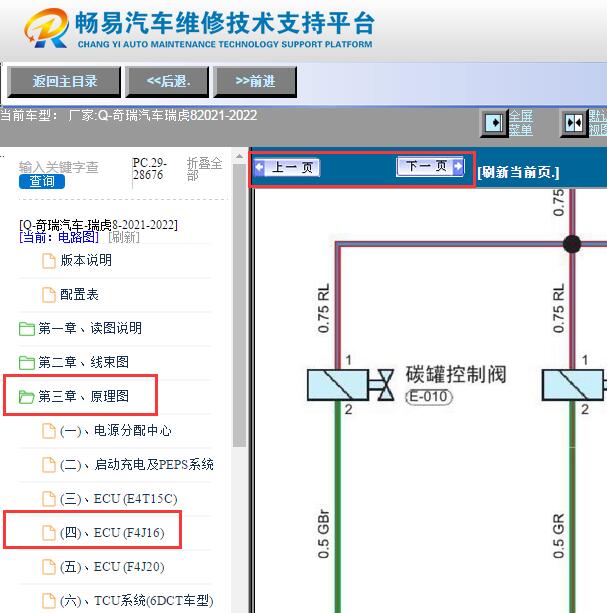Click the 配置表 page icon
The image size is (607, 613).
(x=48, y=295)
